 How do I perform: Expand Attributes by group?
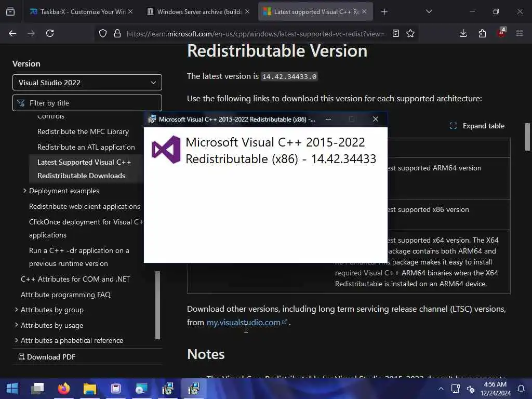16,310
